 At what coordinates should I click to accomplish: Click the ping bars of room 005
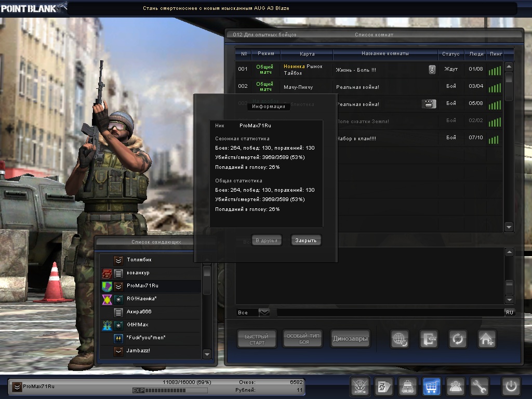click(x=494, y=139)
